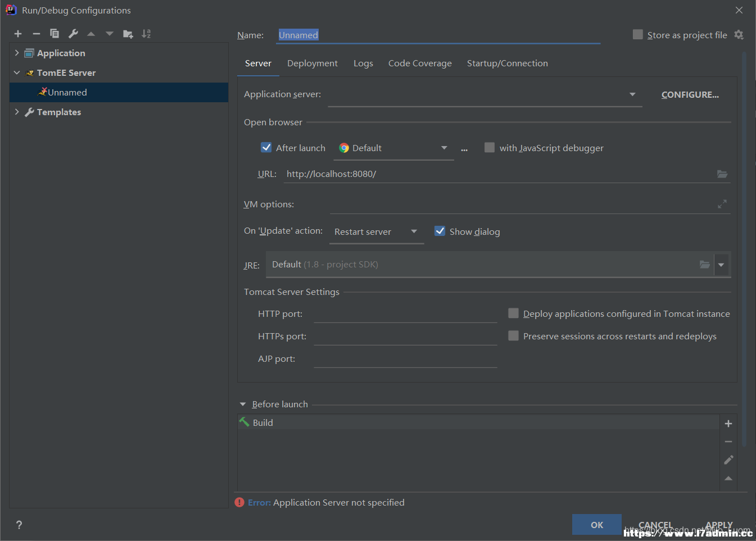
Task: Enable with JavaScript debugger
Action: [490, 148]
